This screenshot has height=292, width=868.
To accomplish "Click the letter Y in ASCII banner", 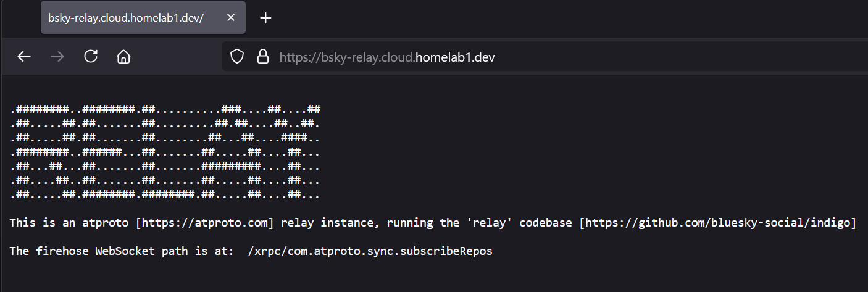I will click(x=294, y=152).
